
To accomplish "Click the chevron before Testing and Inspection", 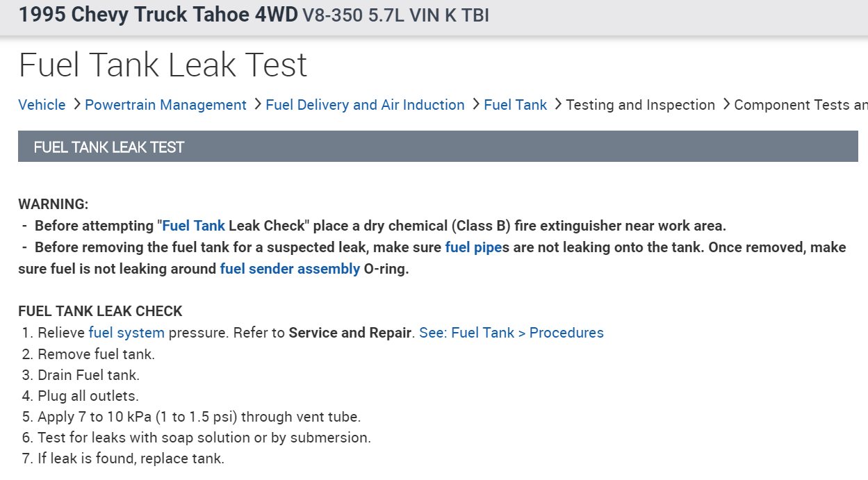I will [557, 105].
